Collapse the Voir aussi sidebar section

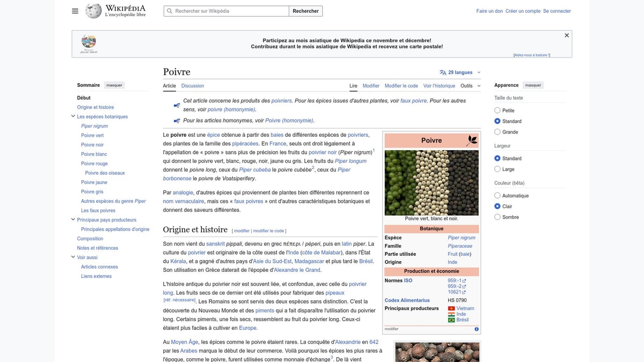73,257
